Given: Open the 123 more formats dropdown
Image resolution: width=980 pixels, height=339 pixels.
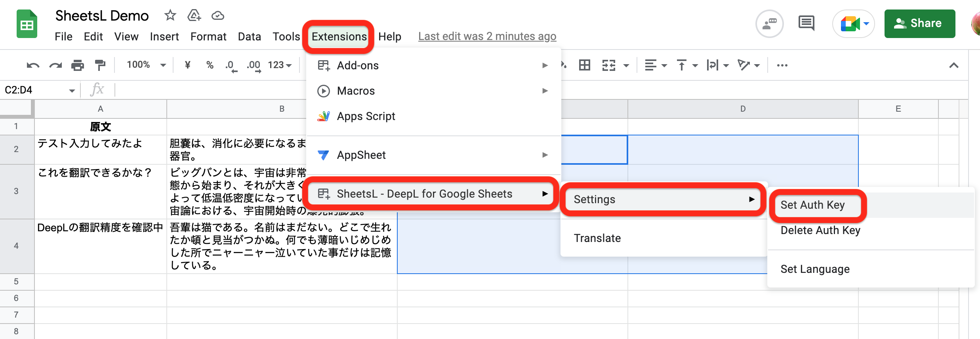Looking at the screenshot, I should click(280, 65).
